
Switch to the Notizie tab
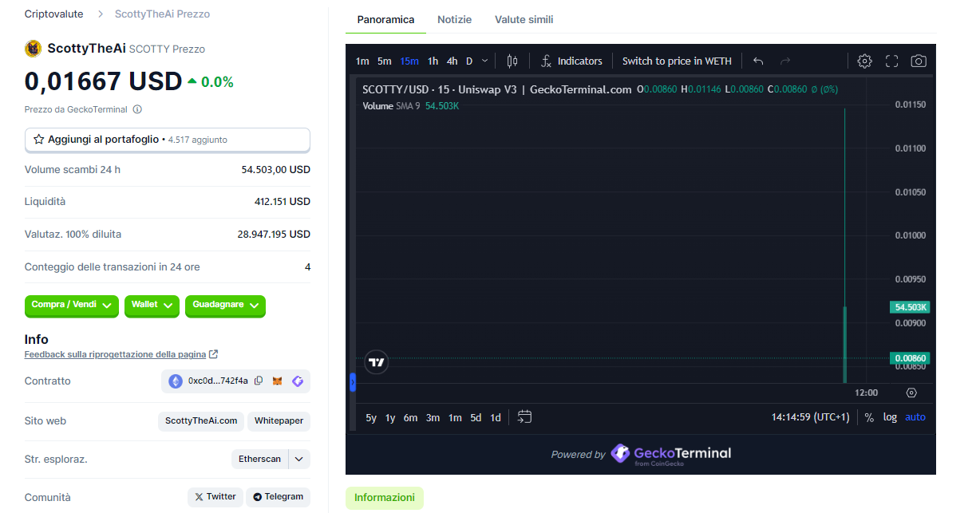(454, 19)
